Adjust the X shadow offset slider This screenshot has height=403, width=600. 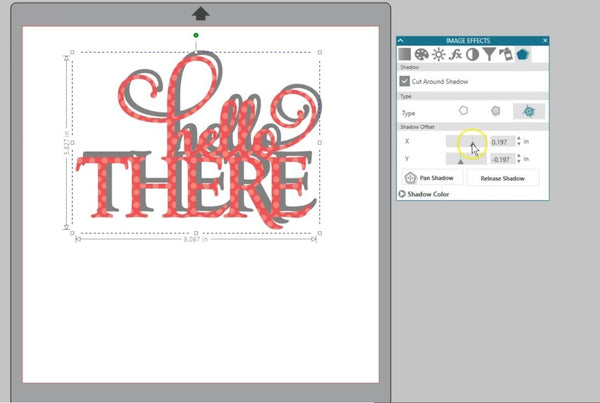466,141
